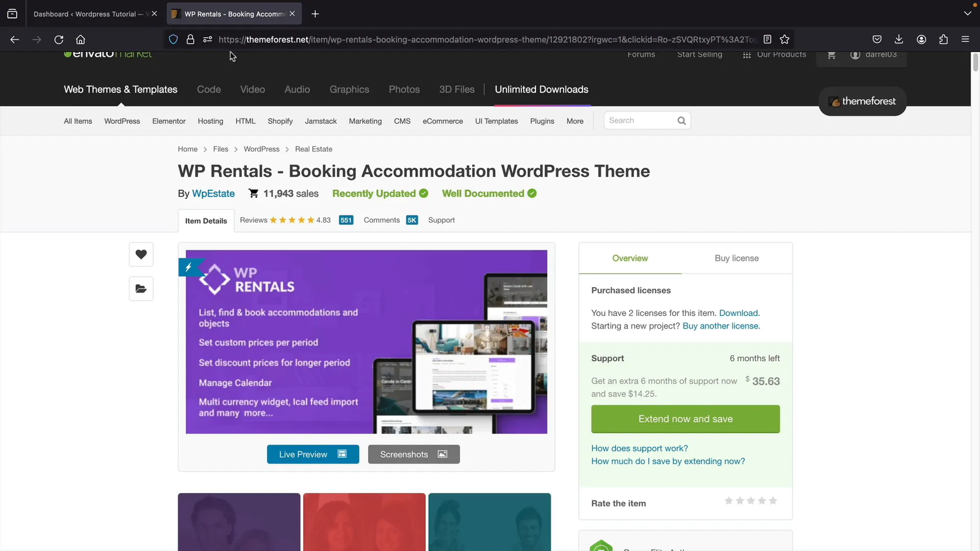Click the themeforest logo badge
The width and height of the screenshot is (980, 551).
862,101
